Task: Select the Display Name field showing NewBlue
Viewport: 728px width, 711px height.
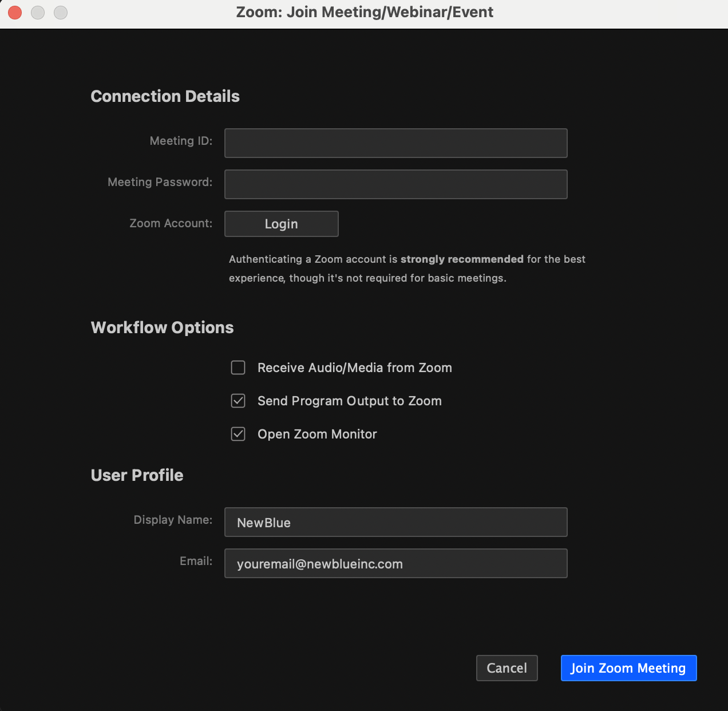Action: (x=395, y=522)
